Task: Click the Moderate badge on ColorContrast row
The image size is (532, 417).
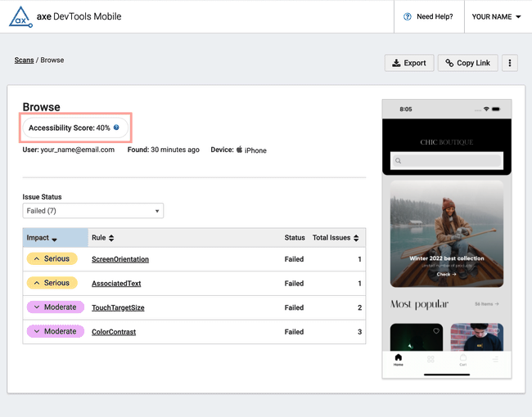Action: click(x=55, y=332)
